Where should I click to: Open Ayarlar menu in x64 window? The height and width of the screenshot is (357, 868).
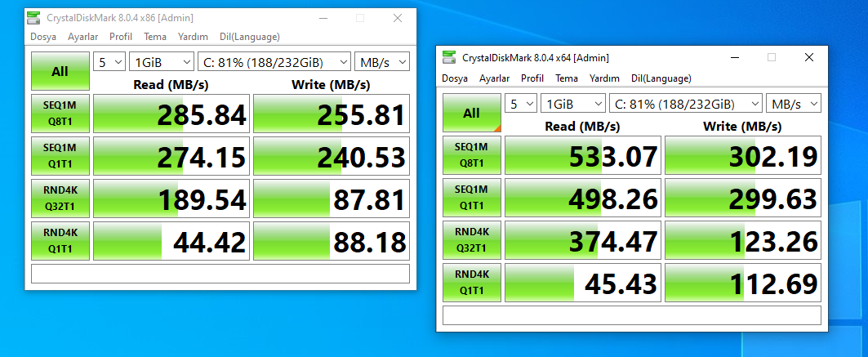click(x=494, y=78)
